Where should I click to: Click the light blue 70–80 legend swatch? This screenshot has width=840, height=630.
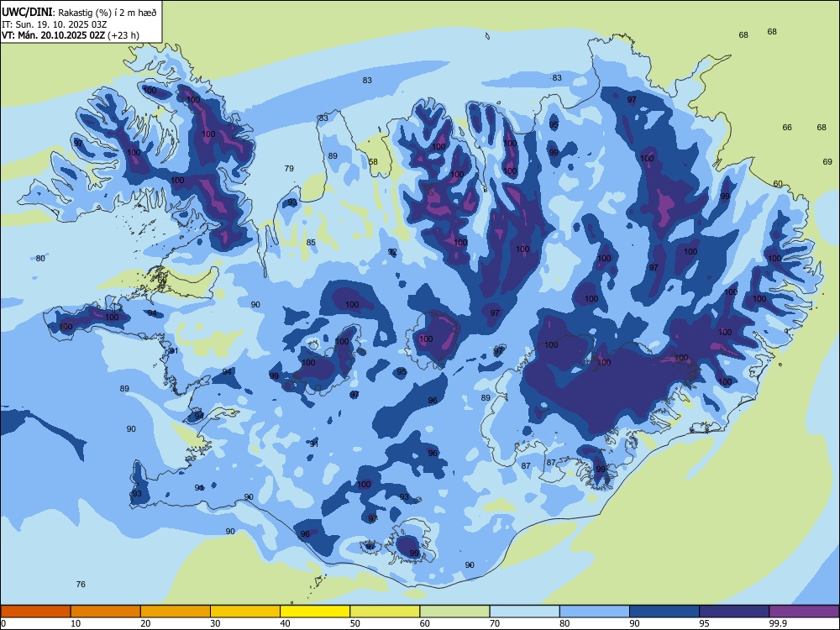[x=524, y=612]
